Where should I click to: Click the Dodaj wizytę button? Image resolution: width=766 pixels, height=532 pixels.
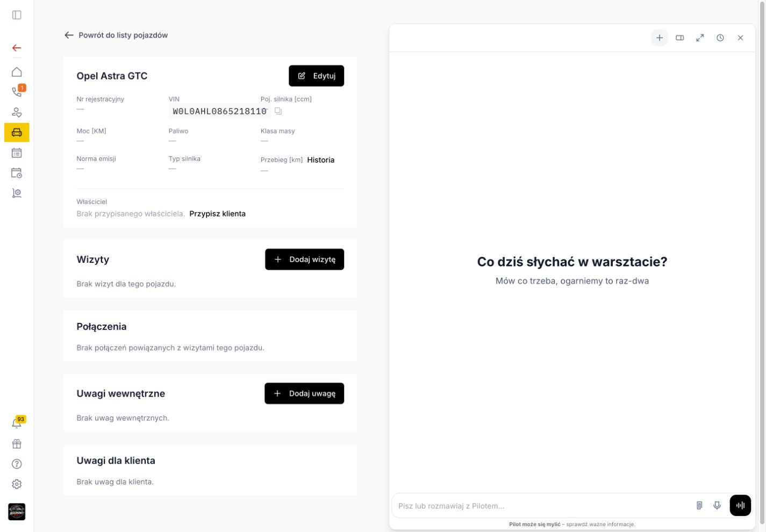[304, 260]
